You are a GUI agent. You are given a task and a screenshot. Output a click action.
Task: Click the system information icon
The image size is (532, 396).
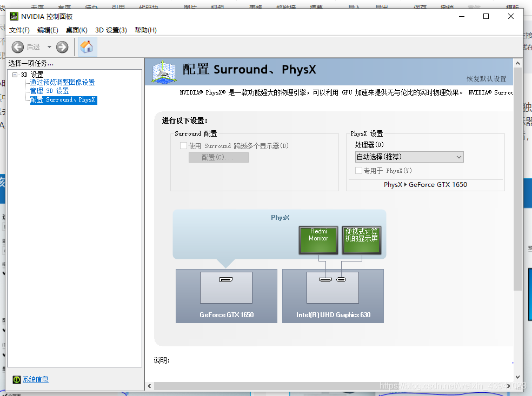point(17,379)
